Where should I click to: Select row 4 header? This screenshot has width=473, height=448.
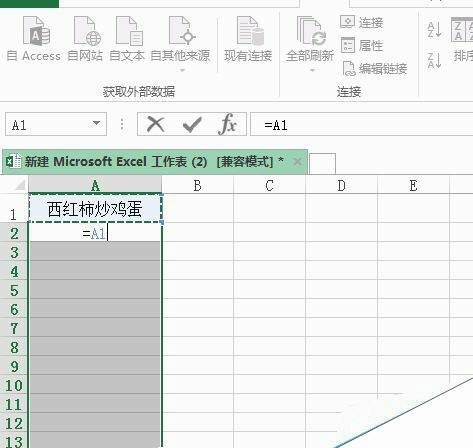14,271
